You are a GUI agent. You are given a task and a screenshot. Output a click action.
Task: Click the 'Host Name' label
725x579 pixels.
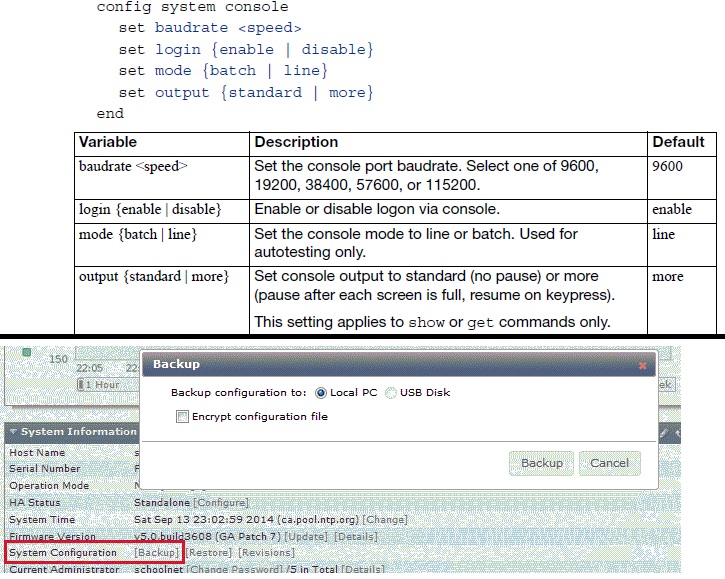point(37,453)
